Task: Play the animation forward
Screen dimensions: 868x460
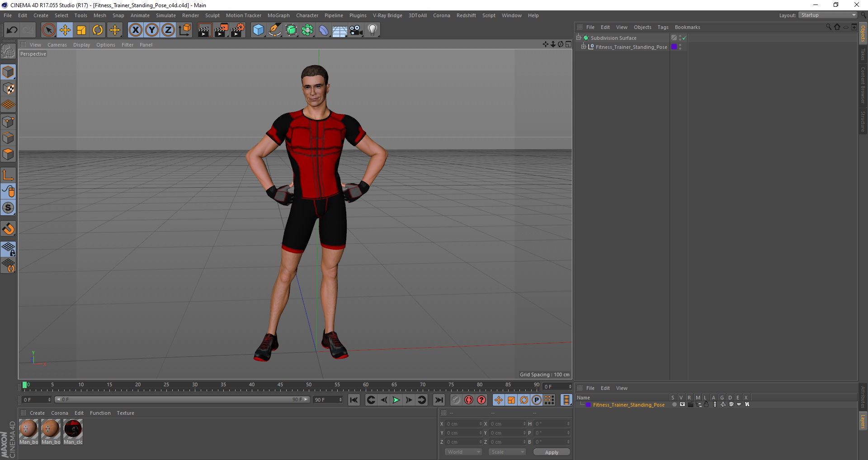Action: tap(396, 400)
